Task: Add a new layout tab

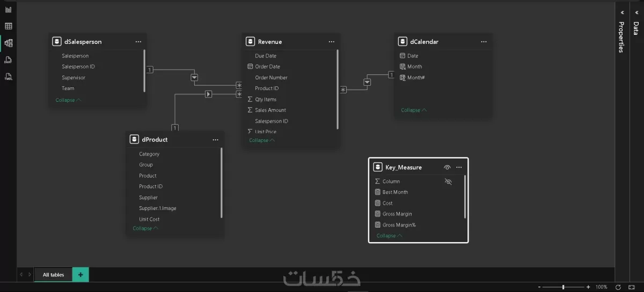Action: [80, 275]
